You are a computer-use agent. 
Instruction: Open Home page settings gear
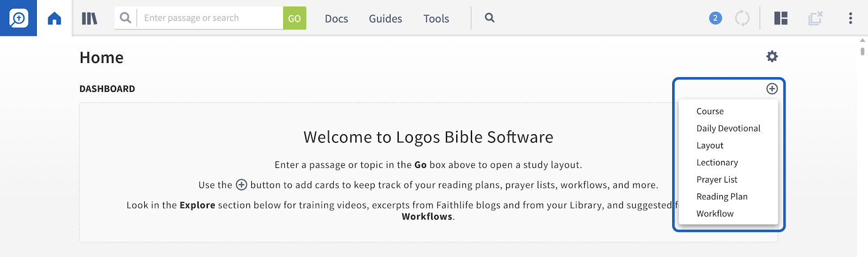coord(772,56)
